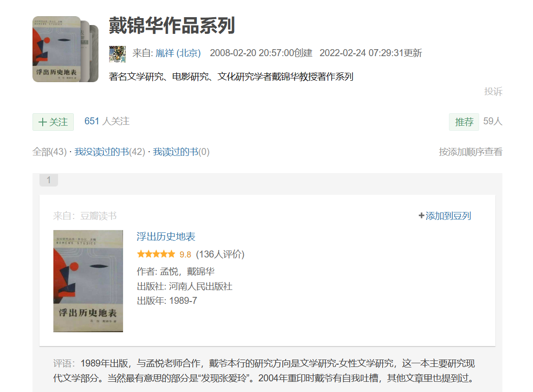This screenshot has height=392, width=533.
Task: Select the 全部(43) filter
Action: coord(50,152)
